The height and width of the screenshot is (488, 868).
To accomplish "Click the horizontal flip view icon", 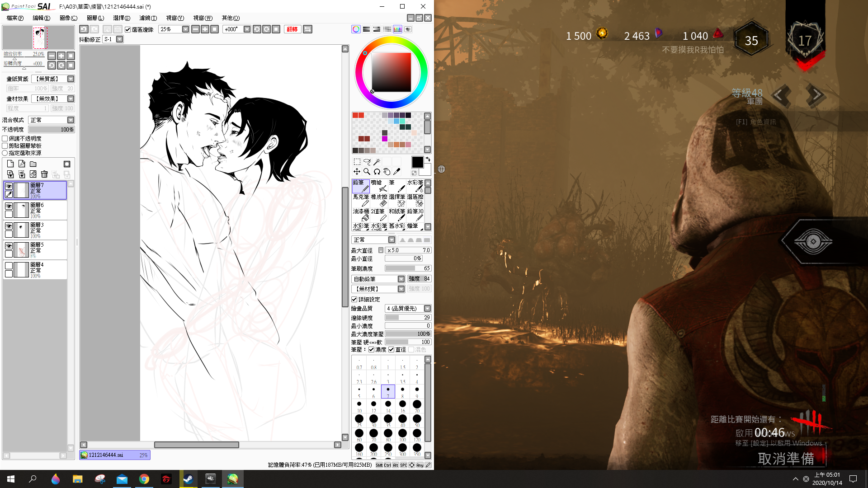I will tap(307, 29).
